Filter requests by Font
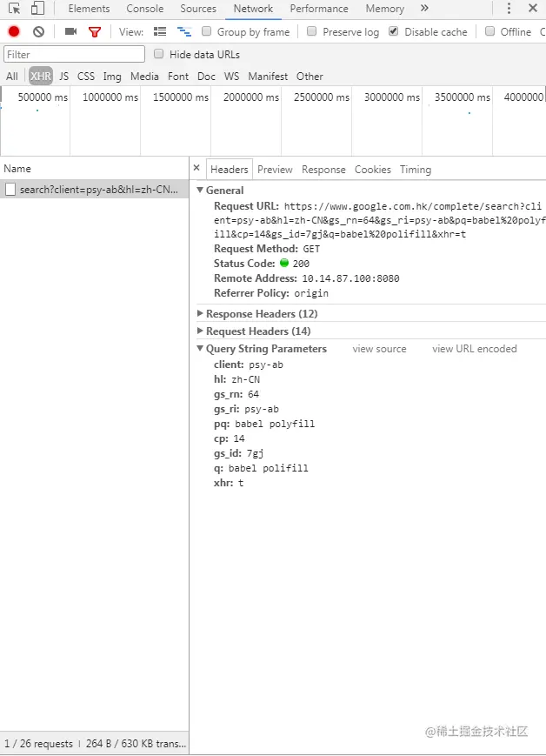Screen dimensions: 546x756 (x=178, y=77)
